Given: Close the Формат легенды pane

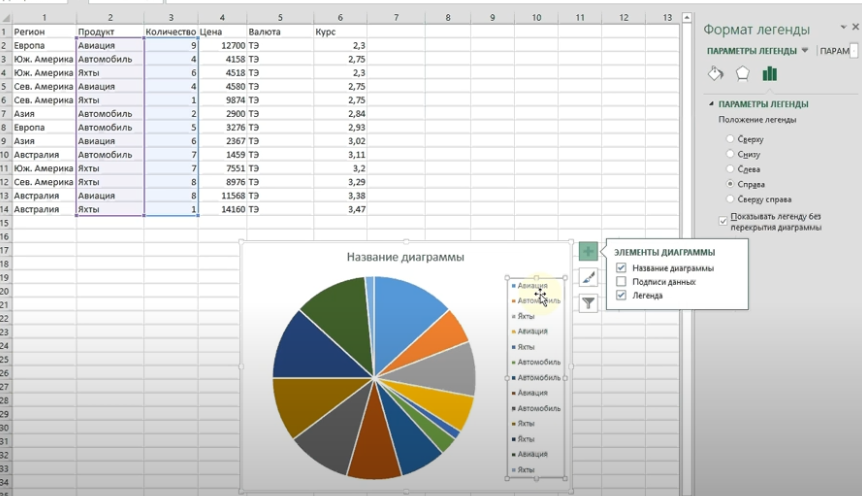Looking at the screenshot, I should pos(856,28).
